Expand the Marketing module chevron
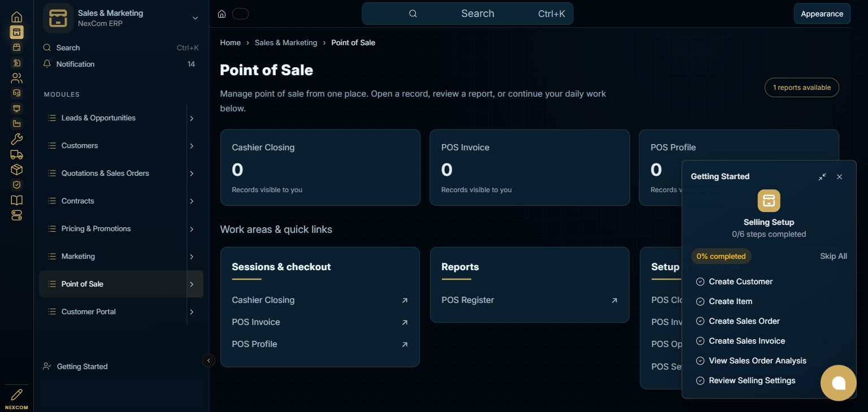Image resolution: width=868 pixels, height=412 pixels. tap(192, 257)
